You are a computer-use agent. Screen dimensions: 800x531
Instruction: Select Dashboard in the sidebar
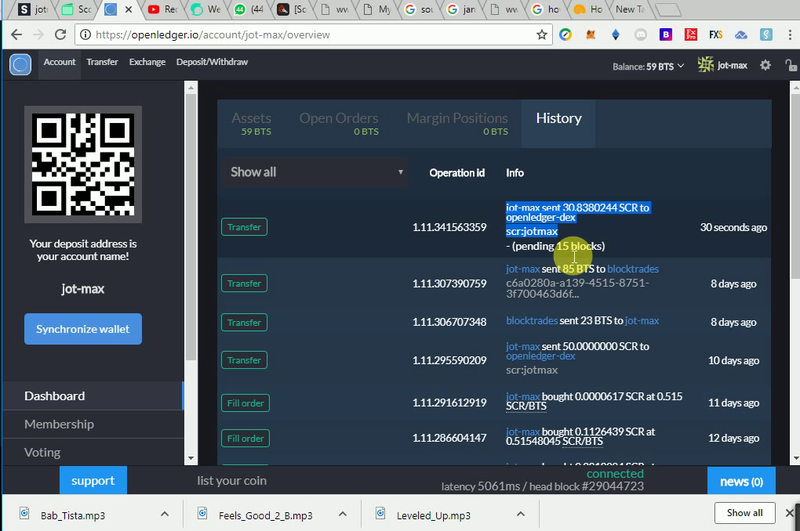[93, 396]
